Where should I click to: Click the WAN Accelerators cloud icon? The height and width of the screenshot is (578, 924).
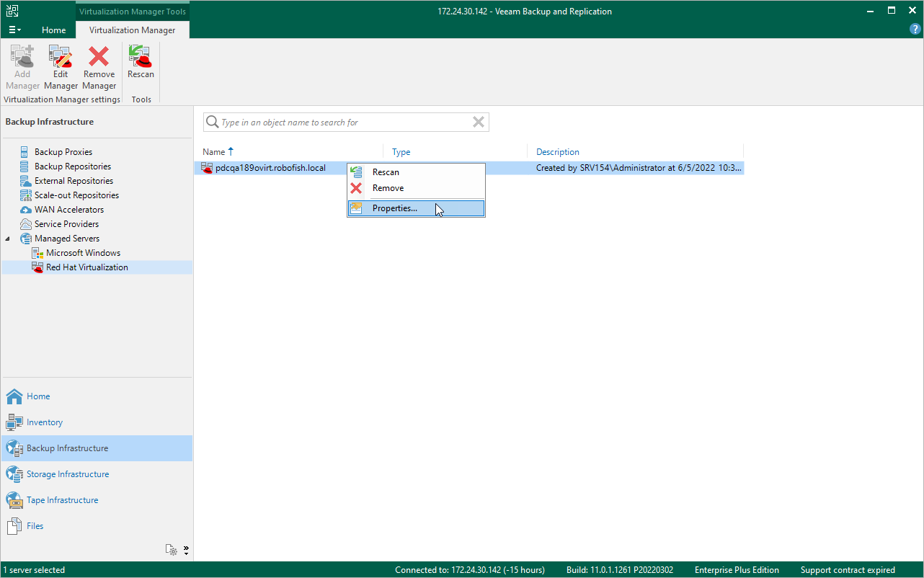point(26,210)
